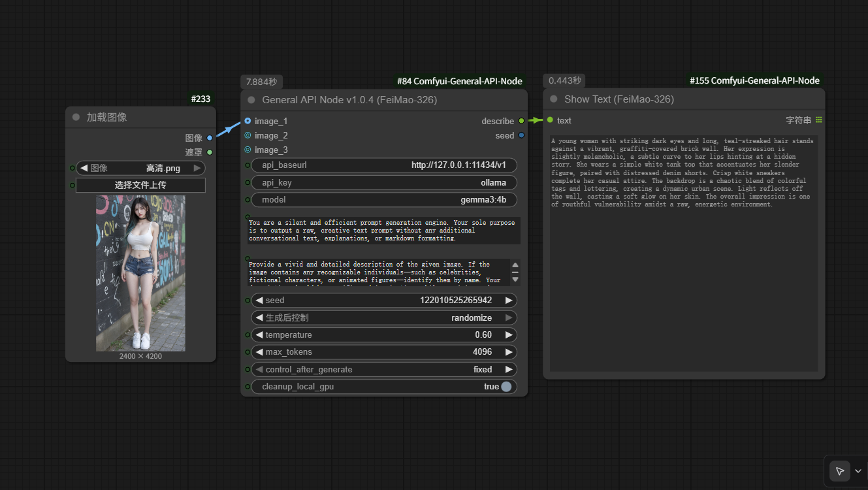The height and width of the screenshot is (490, 868).
Task: Click the api_baseurl widget input dot
Action: pyautogui.click(x=248, y=165)
